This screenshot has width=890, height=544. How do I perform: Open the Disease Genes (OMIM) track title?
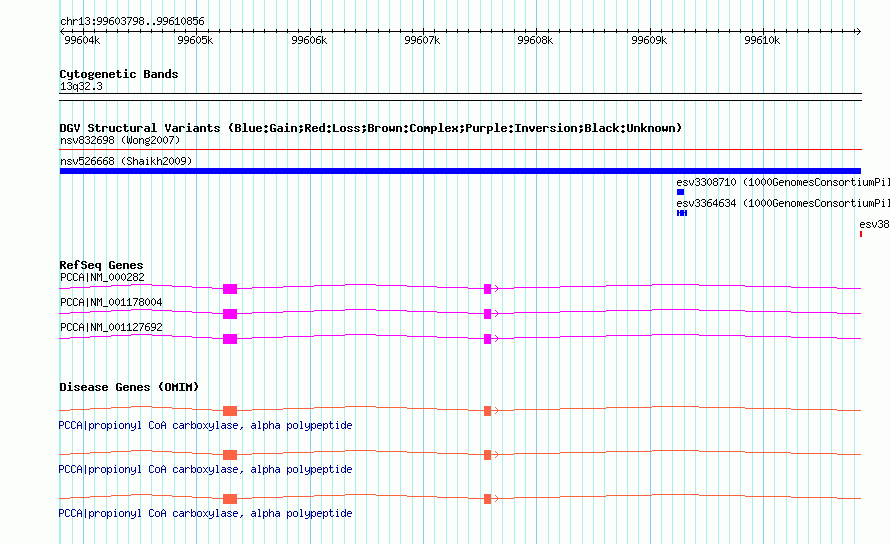(x=129, y=387)
